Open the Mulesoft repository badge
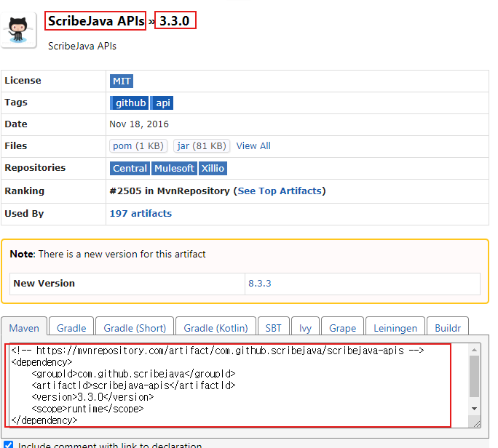The height and width of the screenshot is (448, 498). 174,168
